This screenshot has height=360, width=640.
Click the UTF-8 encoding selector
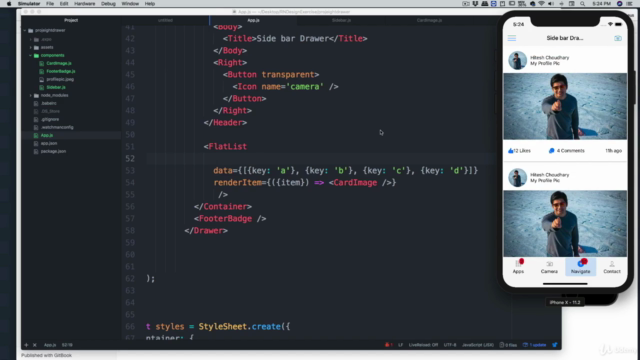pos(450,345)
